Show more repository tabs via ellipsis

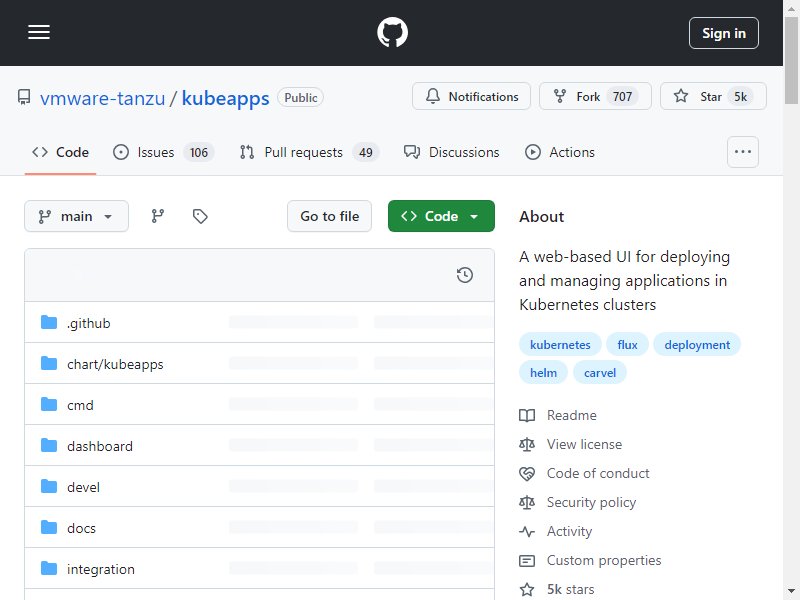coord(742,152)
